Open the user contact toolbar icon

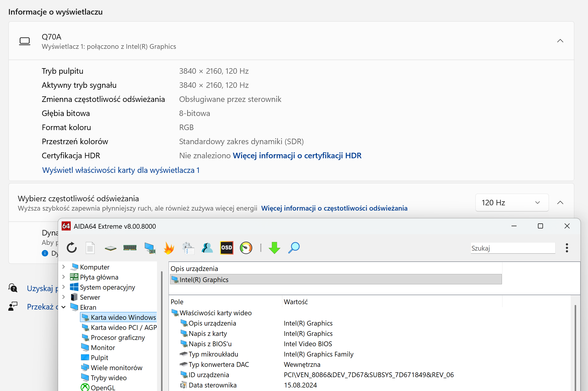tap(207, 248)
